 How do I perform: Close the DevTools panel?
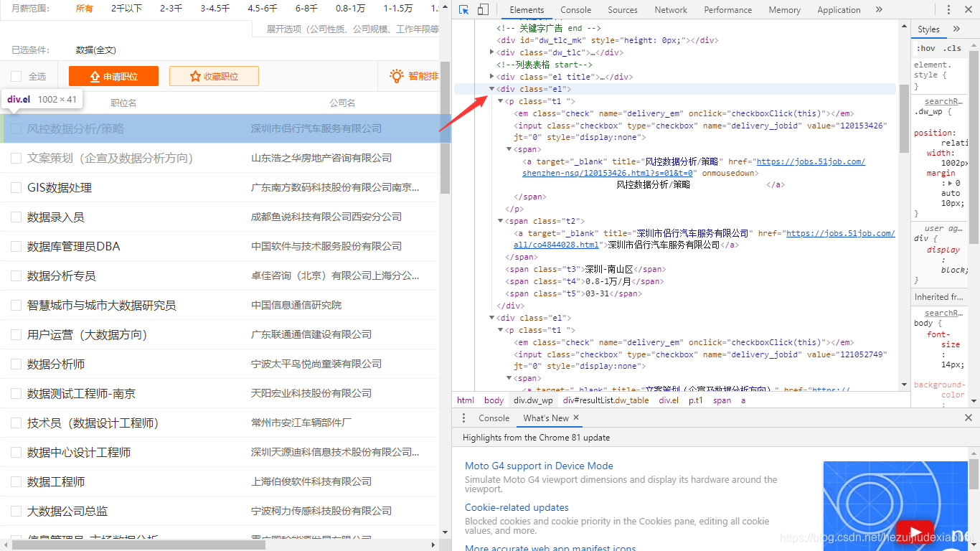(x=968, y=10)
